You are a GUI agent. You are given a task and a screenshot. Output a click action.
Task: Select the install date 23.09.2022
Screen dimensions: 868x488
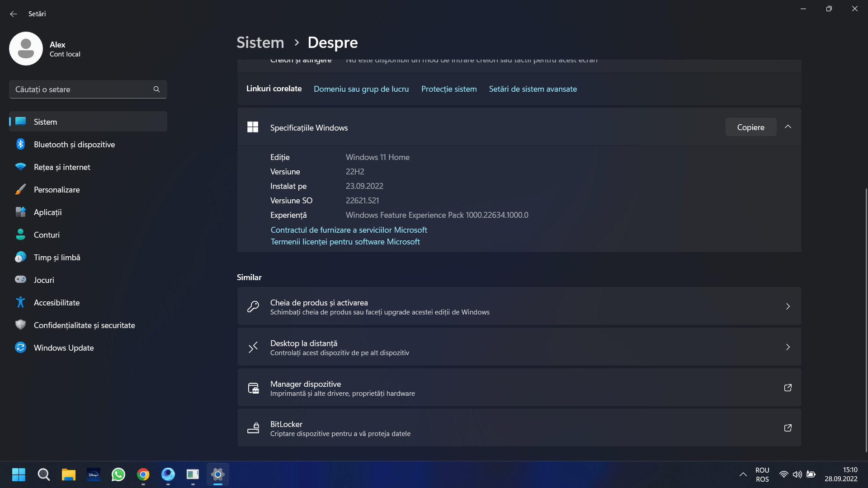pos(364,186)
